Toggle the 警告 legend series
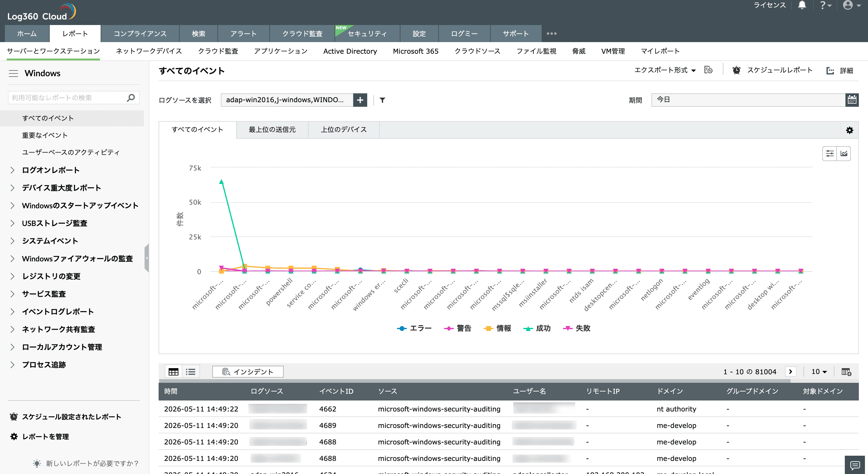This screenshot has width=868, height=474. click(x=457, y=329)
